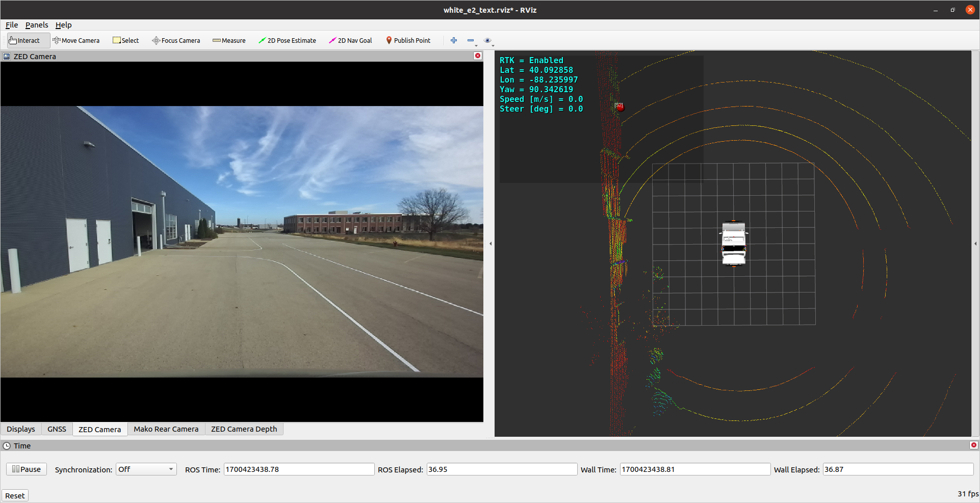Pause the time playback

(x=27, y=469)
